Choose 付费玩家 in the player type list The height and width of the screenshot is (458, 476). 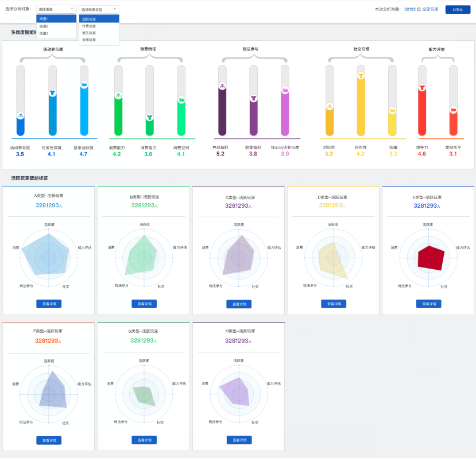pos(89,26)
